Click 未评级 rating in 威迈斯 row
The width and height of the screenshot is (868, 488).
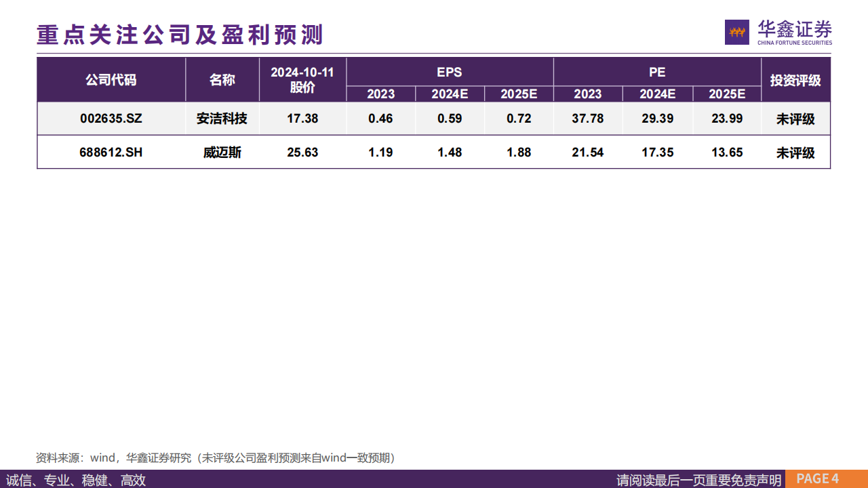[795, 153]
